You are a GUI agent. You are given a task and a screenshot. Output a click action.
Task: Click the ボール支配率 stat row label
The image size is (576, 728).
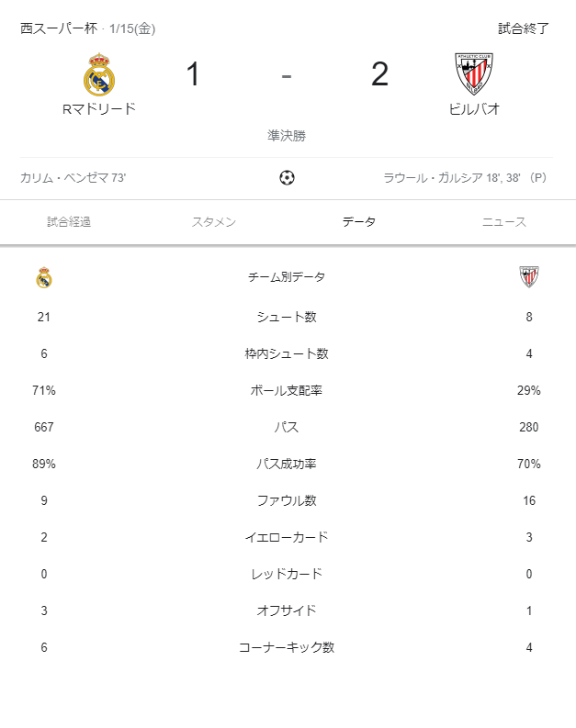[x=287, y=390]
